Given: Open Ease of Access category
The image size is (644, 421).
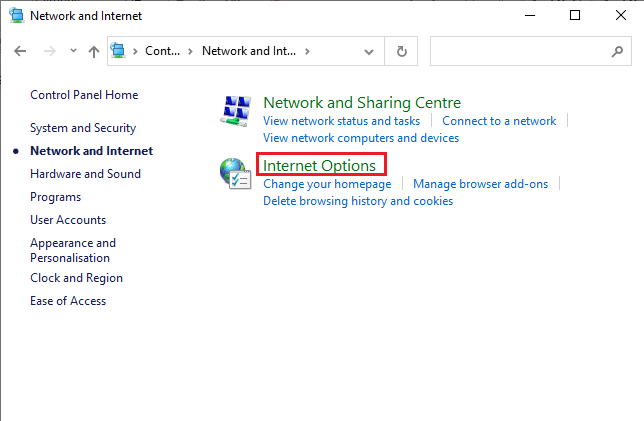Looking at the screenshot, I should coord(68,301).
